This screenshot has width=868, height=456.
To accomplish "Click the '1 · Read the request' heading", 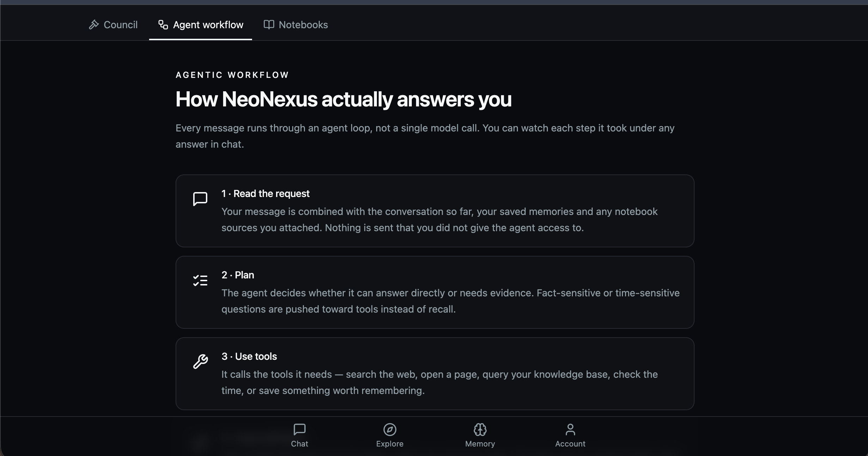I will tap(265, 193).
